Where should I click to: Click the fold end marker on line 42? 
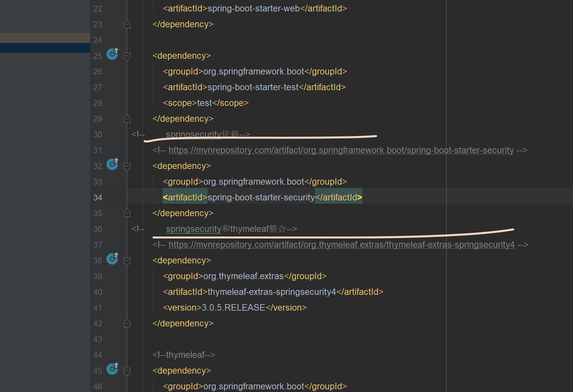pos(127,323)
